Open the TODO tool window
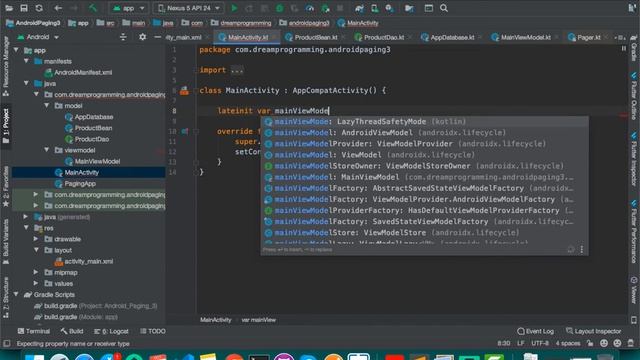The image size is (640, 360). coord(153,331)
